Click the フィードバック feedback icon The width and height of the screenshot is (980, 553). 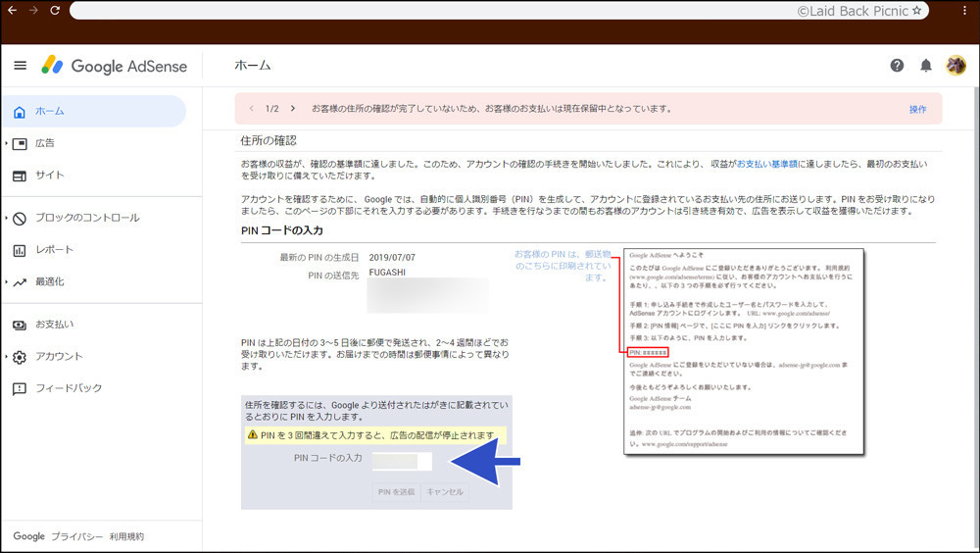click(x=20, y=388)
